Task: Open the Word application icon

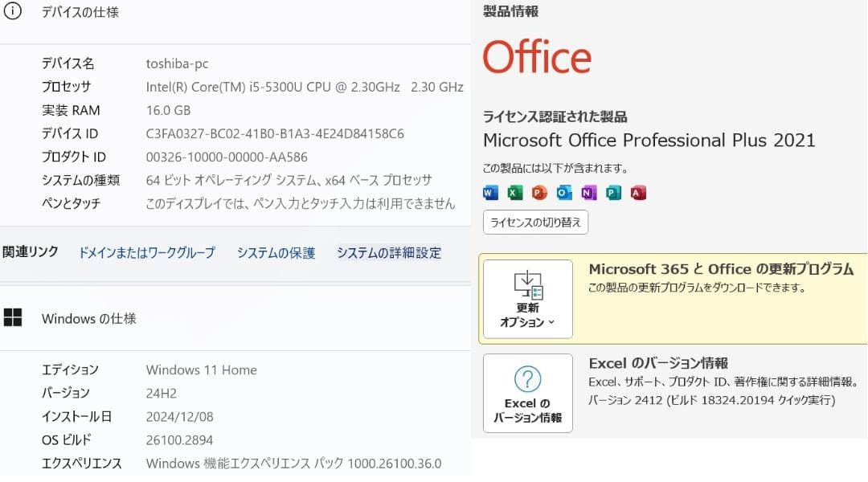Action: [x=489, y=193]
